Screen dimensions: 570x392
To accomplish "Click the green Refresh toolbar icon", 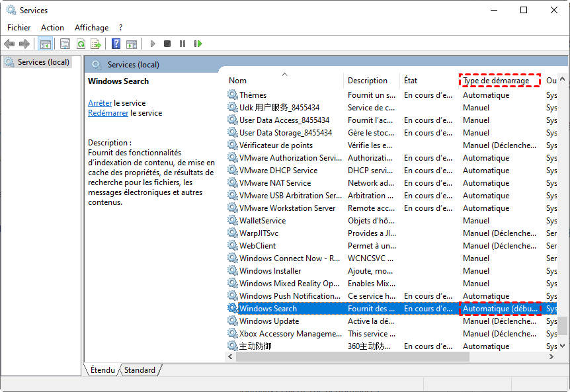I will click(81, 44).
